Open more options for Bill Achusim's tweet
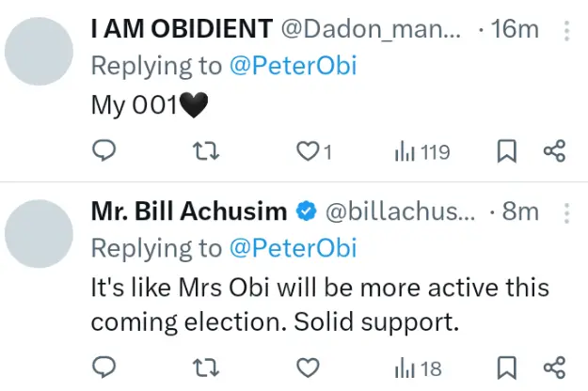Screen dimensions: 588x391 (x=566, y=211)
